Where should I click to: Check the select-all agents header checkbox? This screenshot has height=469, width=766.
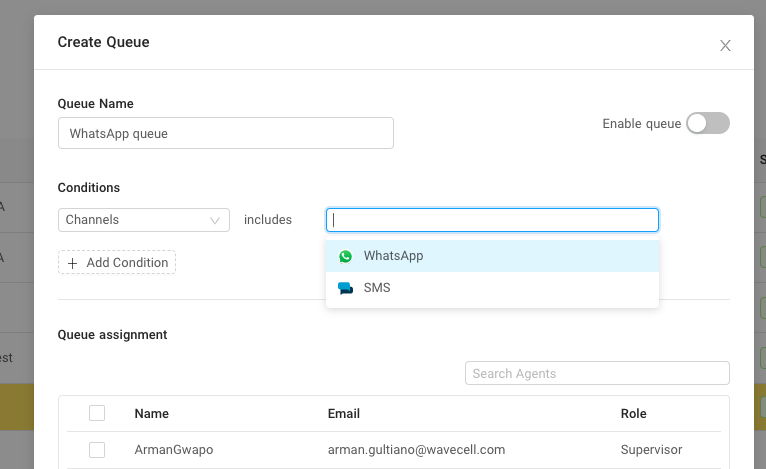97,413
